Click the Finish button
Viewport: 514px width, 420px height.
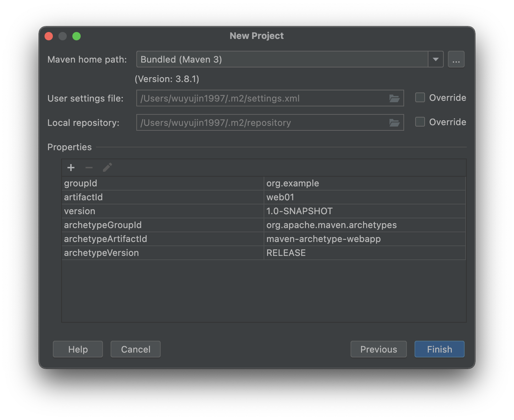tap(440, 349)
